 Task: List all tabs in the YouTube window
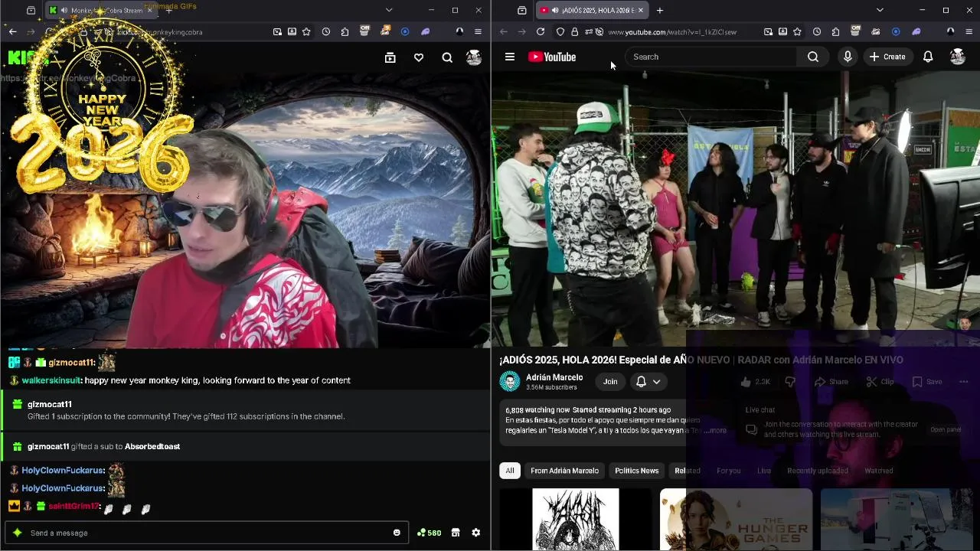pos(880,10)
